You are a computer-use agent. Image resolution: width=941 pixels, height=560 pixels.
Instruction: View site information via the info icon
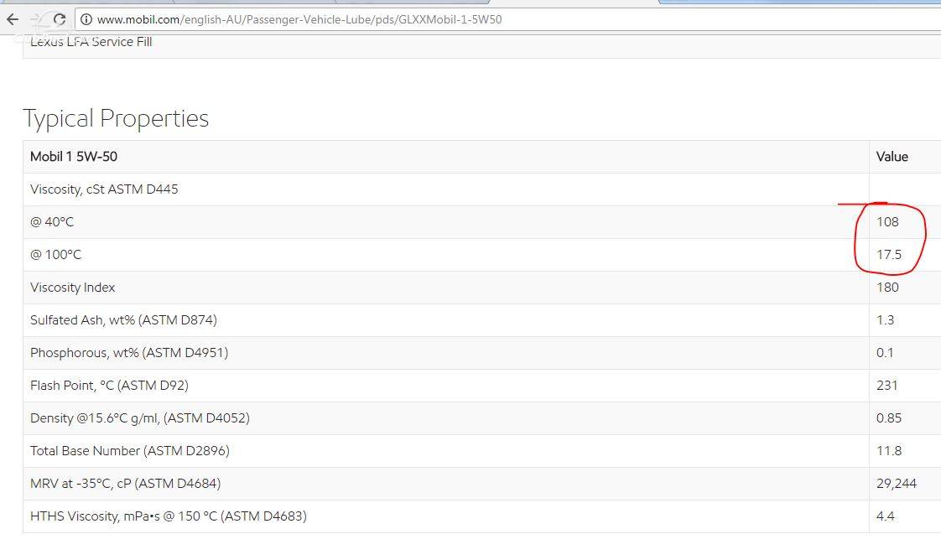pyautogui.click(x=86, y=20)
